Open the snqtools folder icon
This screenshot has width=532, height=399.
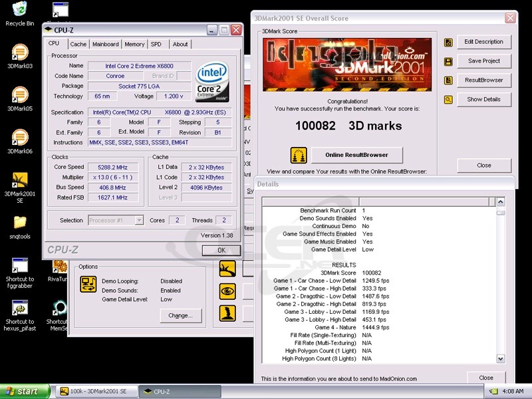[20, 222]
